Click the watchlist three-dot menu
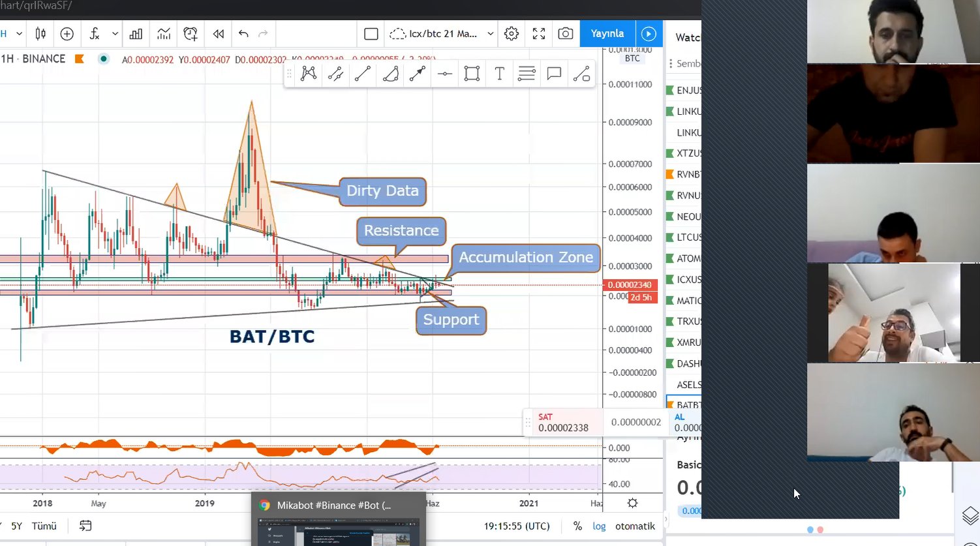Image resolution: width=980 pixels, height=546 pixels. [671, 63]
